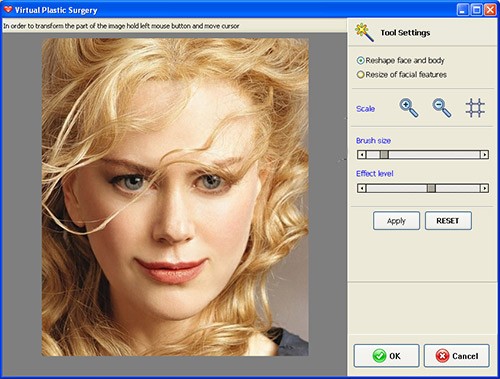Click the Tool Settings heading text
Viewport: 500px width, 379px height.
coord(405,33)
